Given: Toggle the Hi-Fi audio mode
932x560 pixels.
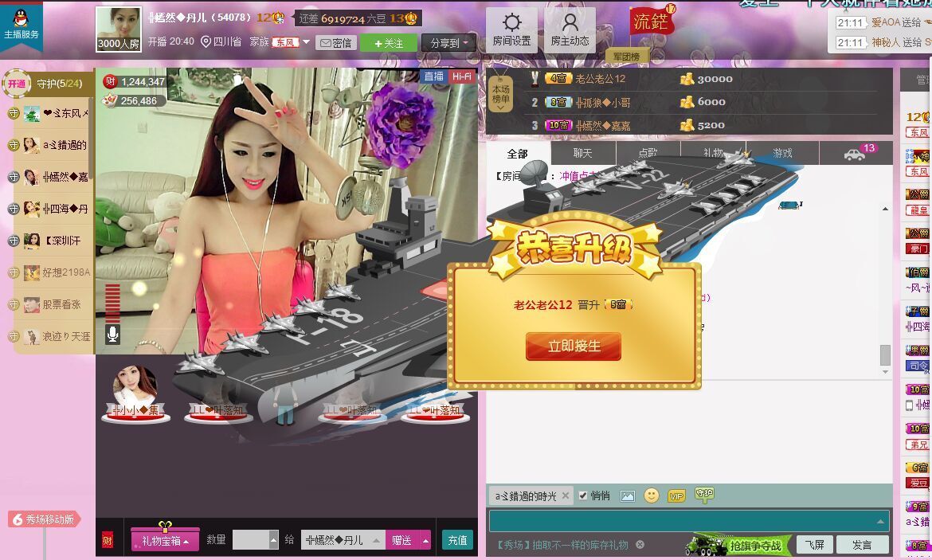Looking at the screenshot, I should (462, 76).
